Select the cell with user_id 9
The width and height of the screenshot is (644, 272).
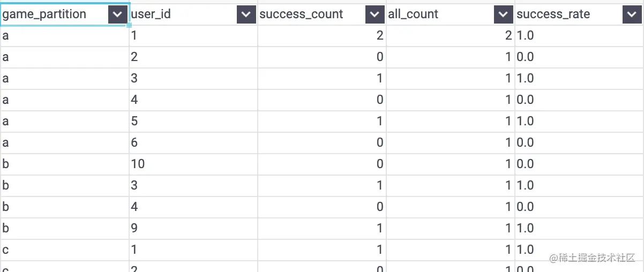193,228
